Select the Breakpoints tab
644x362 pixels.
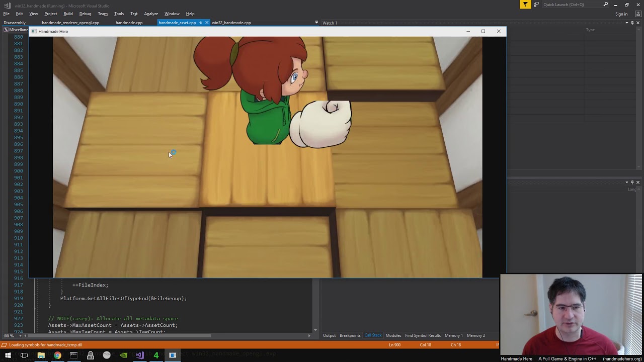350,335
